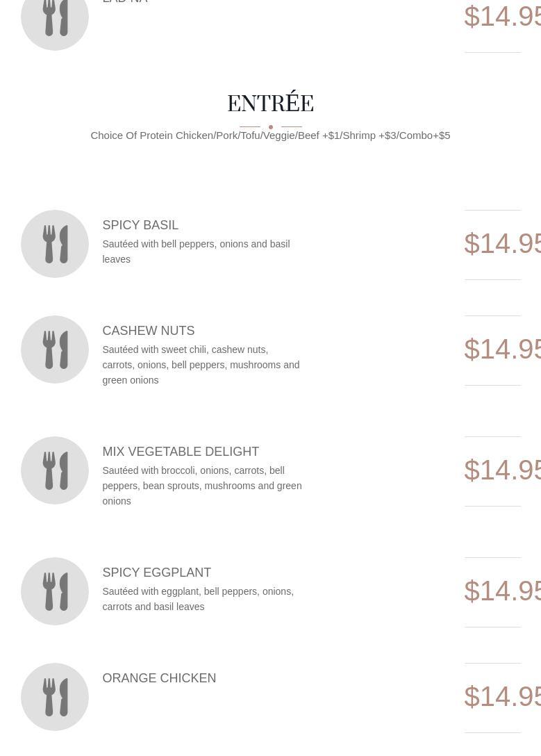
Task: Click the Spicy Basil description text
Action: 196,252
